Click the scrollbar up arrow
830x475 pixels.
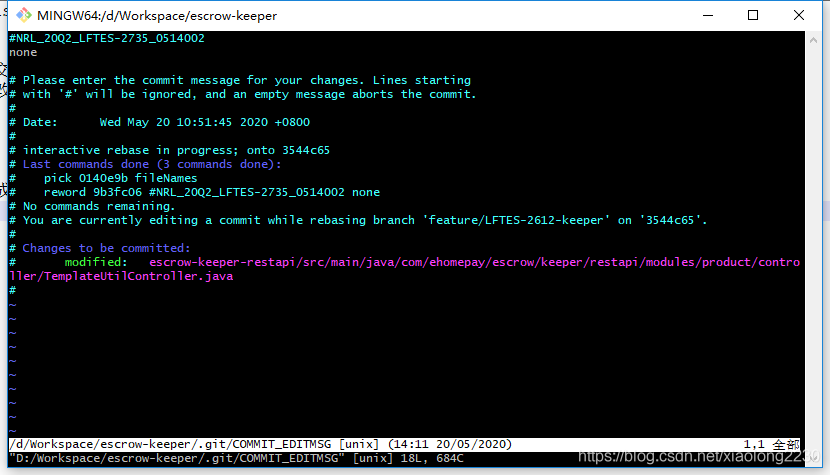point(813,40)
